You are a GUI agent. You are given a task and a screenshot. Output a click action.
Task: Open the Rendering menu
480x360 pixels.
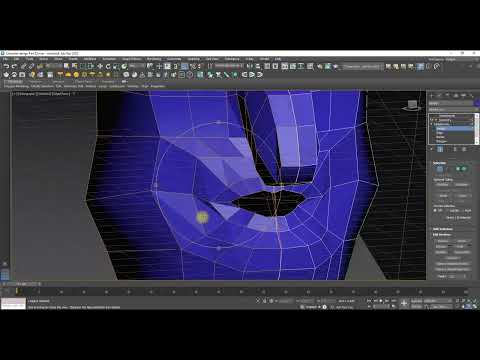pyautogui.click(x=154, y=59)
